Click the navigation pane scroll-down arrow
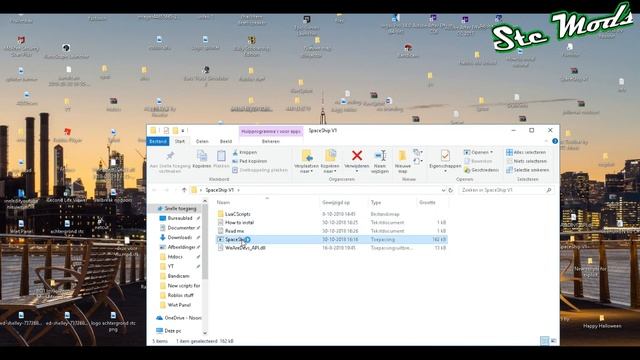The height and width of the screenshot is (360, 640). click(205, 333)
